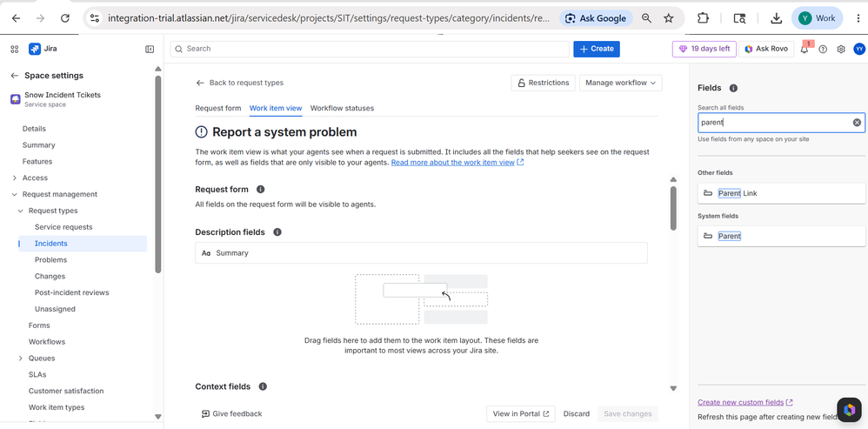Collapse Request management section
Image resolution: width=868 pixels, height=429 pixels.
pyautogui.click(x=15, y=194)
